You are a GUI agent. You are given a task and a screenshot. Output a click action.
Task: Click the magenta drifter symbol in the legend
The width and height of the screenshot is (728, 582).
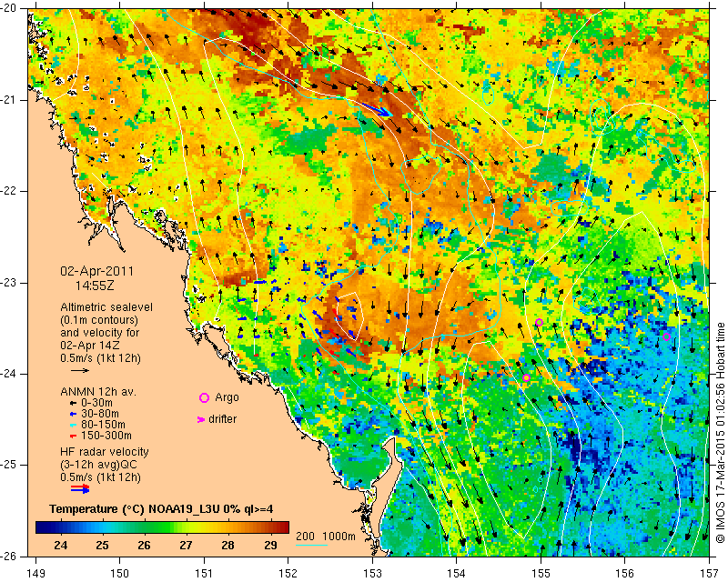point(201,419)
